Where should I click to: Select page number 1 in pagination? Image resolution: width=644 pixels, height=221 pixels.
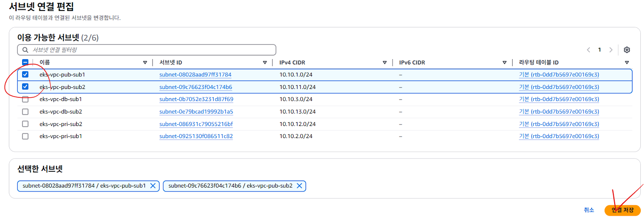coord(599,50)
